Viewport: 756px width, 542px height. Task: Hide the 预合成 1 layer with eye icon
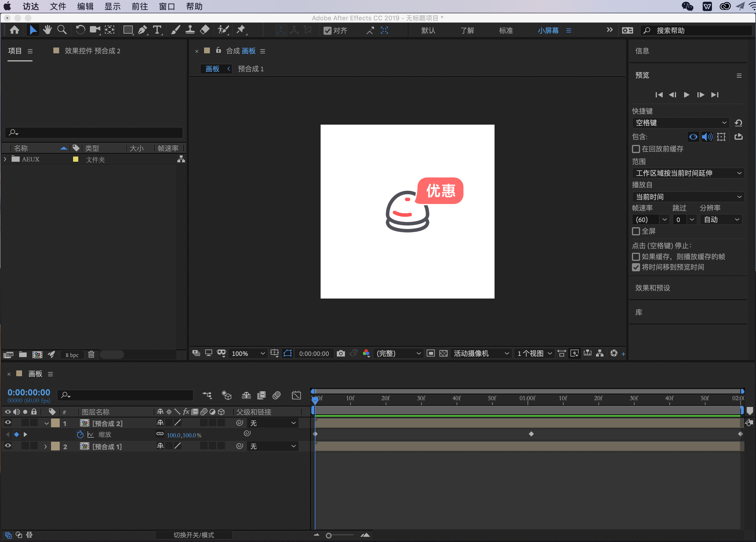pyautogui.click(x=8, y=446)
